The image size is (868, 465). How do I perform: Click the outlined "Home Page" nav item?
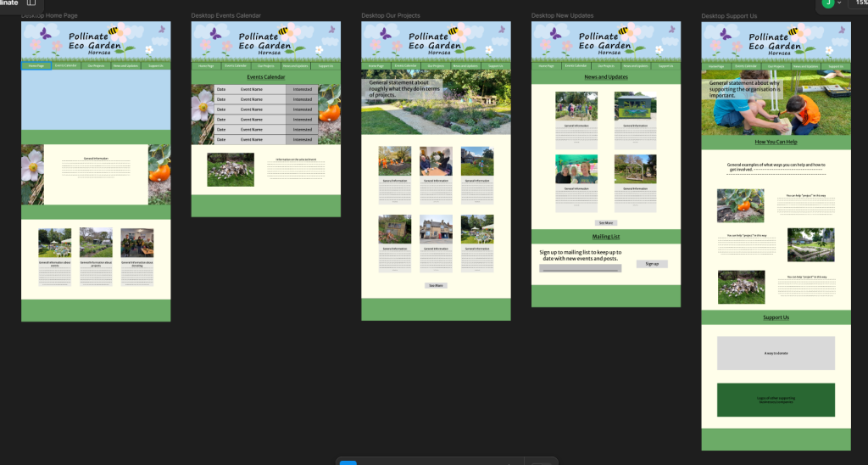36,65
